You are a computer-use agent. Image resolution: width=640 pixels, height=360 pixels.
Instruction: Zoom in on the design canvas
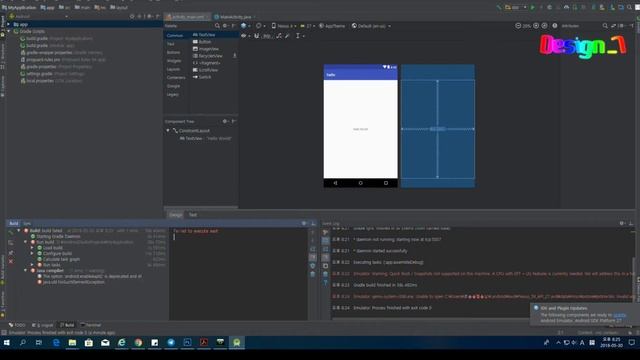(x=536, y=26)
